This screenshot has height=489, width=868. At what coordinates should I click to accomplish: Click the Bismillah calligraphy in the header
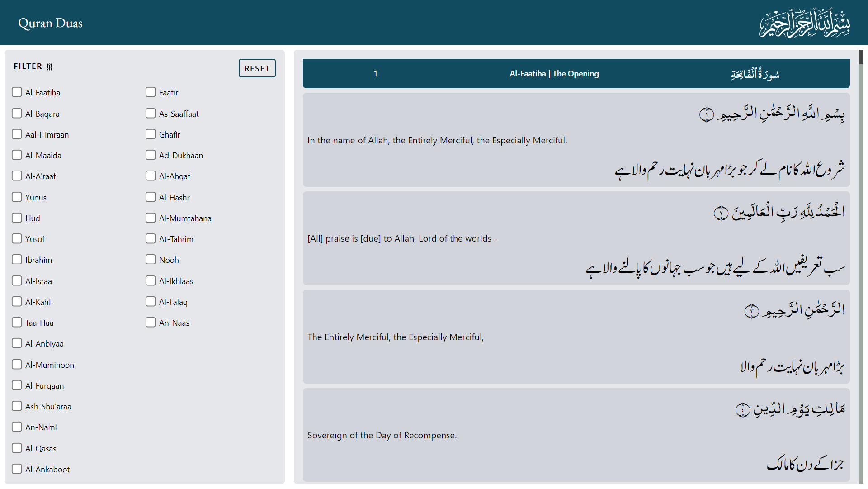pos(805,22)
